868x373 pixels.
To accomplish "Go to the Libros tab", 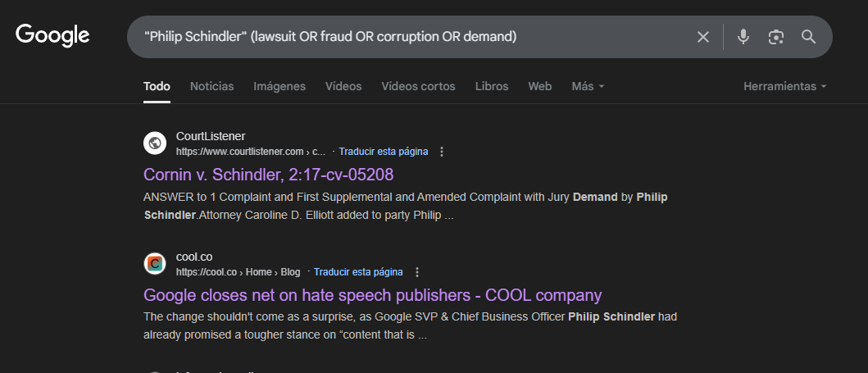I will 492,86.
